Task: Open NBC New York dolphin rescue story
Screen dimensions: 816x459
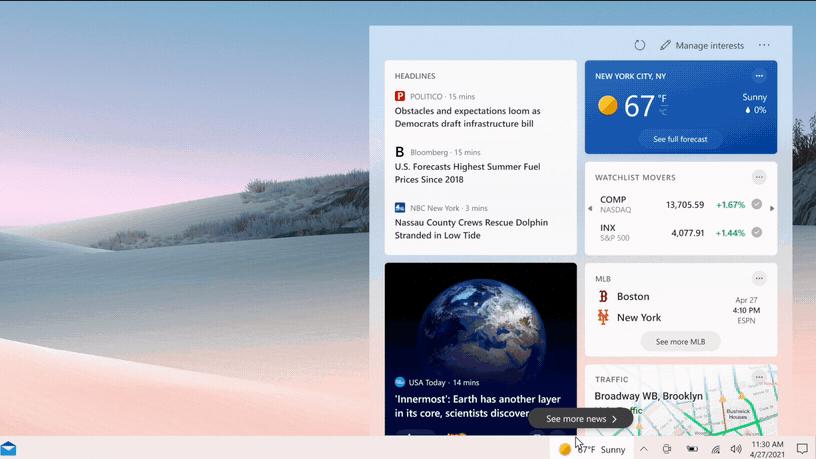Action: click(x=471, y=228)
